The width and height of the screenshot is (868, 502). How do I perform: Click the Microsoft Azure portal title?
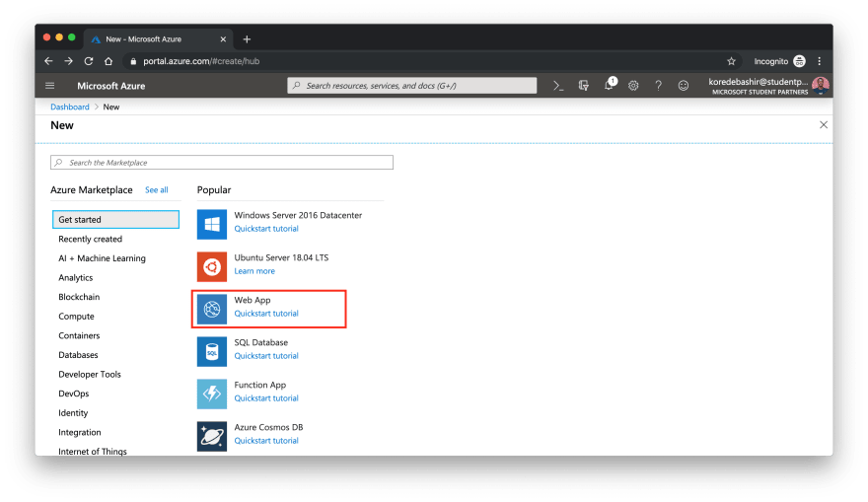[x=111, y=86]
